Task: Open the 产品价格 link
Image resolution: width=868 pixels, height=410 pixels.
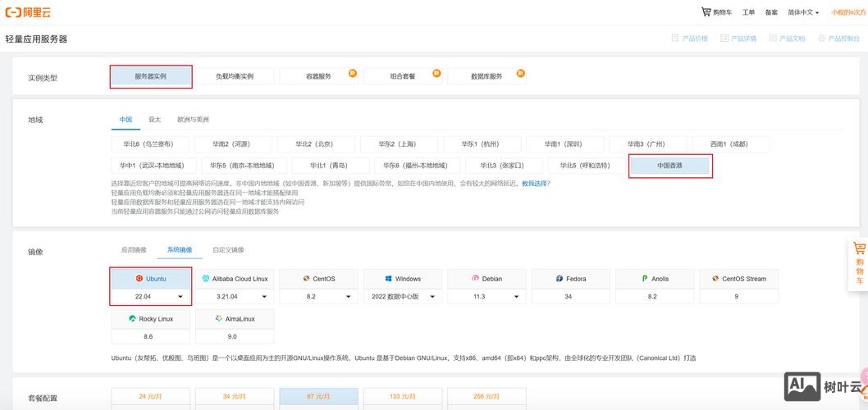Action: click(x=689, y=39)
